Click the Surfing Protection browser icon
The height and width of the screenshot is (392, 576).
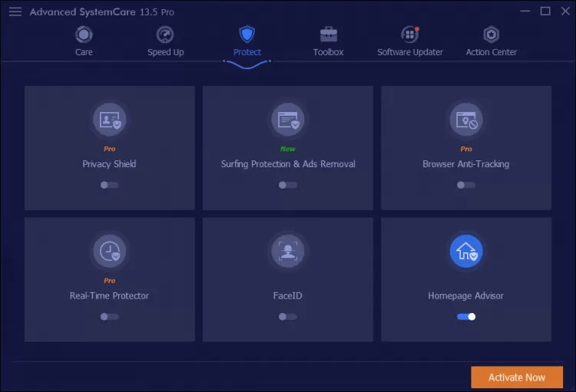(x=288, y=120)
